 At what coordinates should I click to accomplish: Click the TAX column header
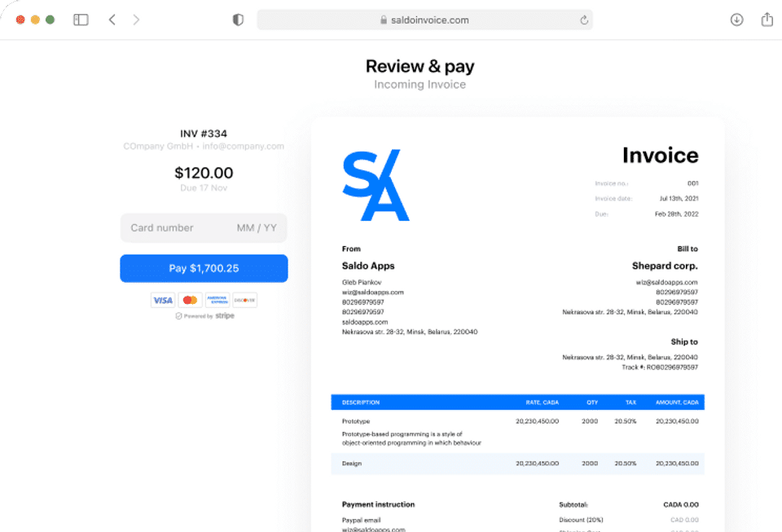[630, 402]
